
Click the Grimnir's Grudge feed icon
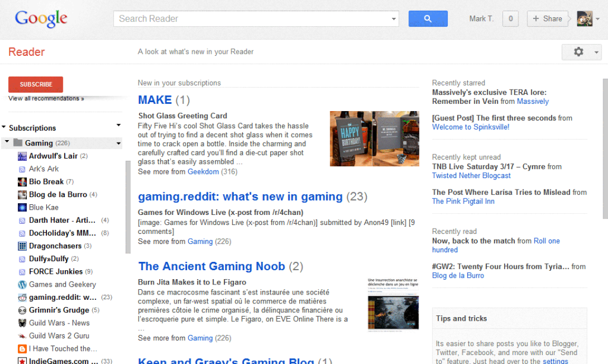(x=22, y=310)
